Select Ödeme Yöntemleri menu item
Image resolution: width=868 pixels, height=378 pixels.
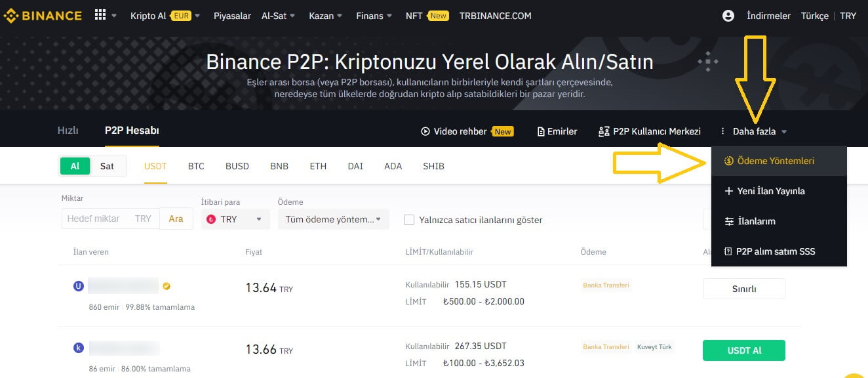click(779, 161)
